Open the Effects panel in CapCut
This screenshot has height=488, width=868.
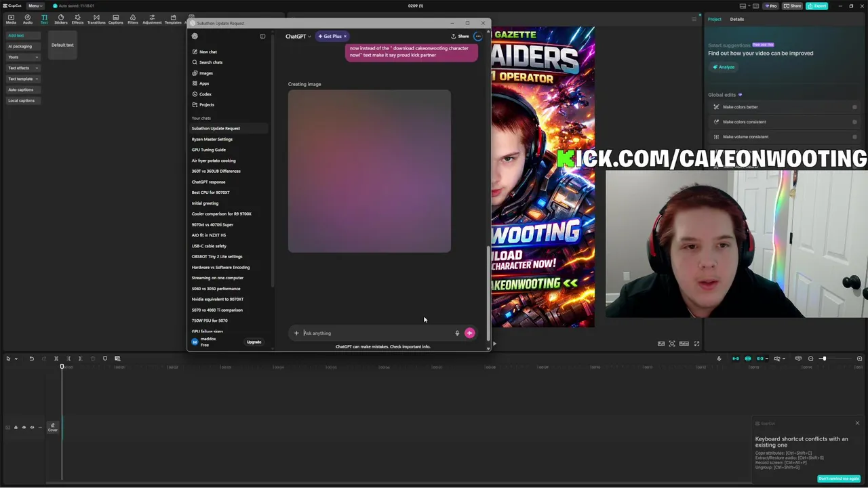tap(77, 19)
